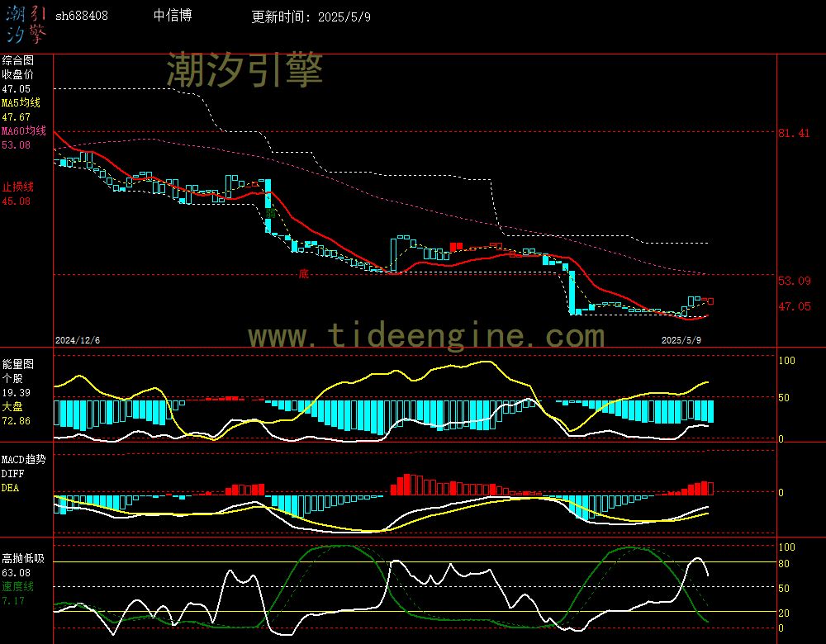Click the yellow DEA legend label
The height and width of the screenshot is (644, 826).
point(10,488)
